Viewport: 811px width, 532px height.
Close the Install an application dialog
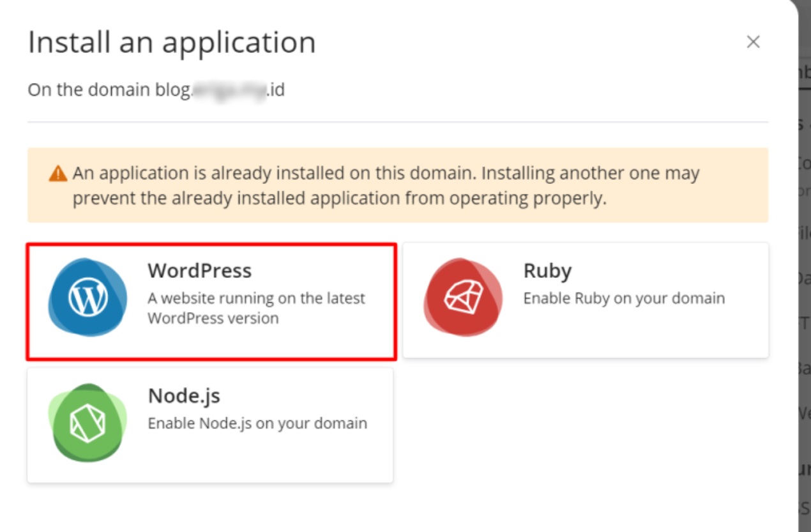[x=754, y=42]
